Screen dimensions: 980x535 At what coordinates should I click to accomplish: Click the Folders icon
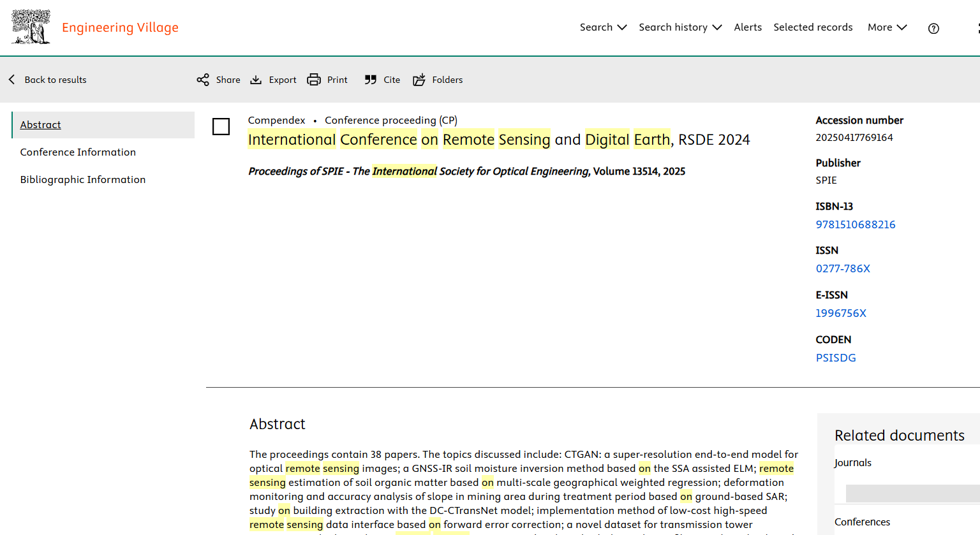click(x=419, y=80)
